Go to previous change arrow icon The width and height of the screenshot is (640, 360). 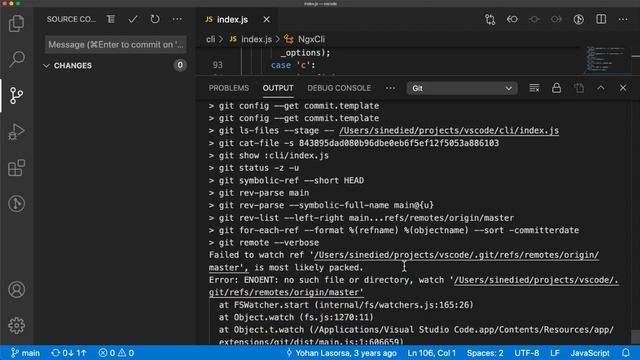(512, 19)
